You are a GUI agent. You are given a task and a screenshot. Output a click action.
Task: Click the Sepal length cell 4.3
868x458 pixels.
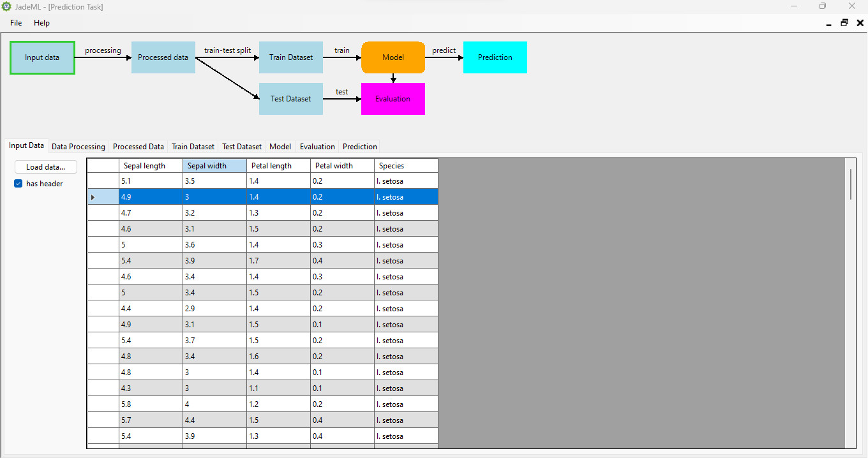click(151, 388)
